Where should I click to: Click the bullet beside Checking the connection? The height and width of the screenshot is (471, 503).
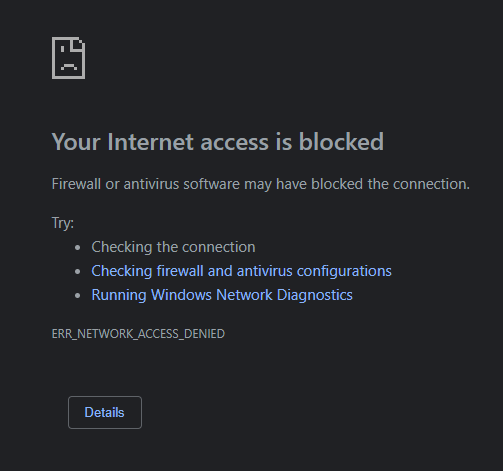[x=78, y=248]
